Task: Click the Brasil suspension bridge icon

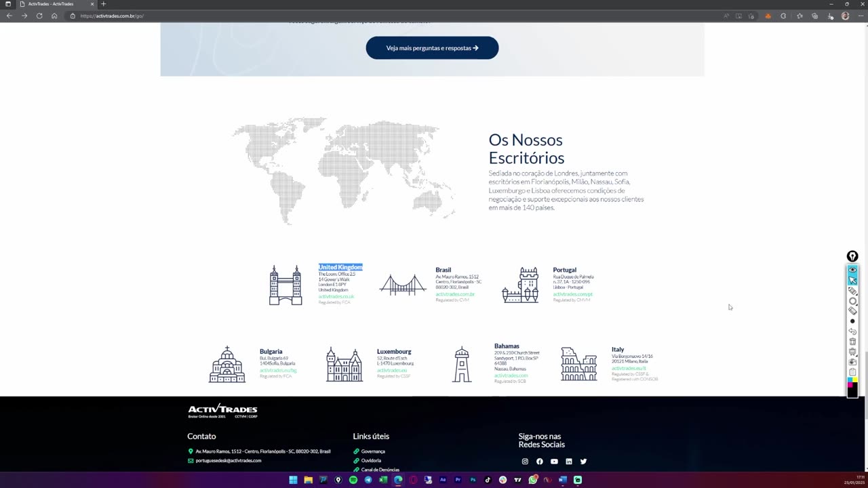Action: [x=403, y=285]
